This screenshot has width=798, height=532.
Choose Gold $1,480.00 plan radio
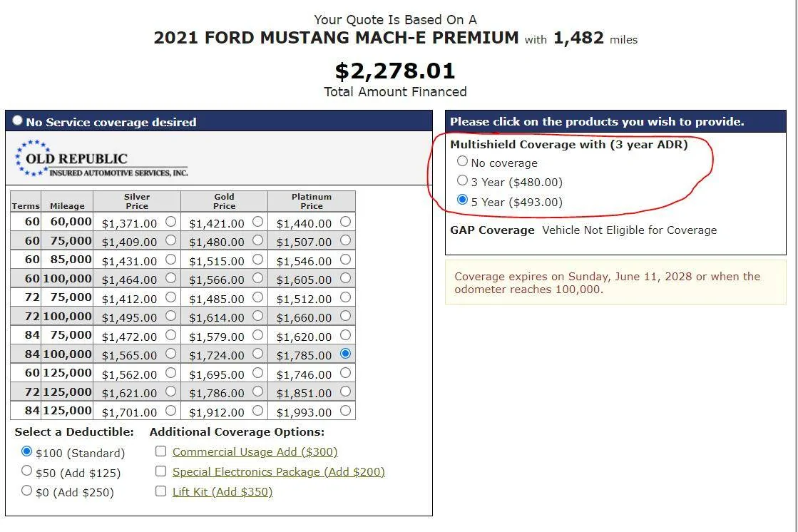click(258, 240)
